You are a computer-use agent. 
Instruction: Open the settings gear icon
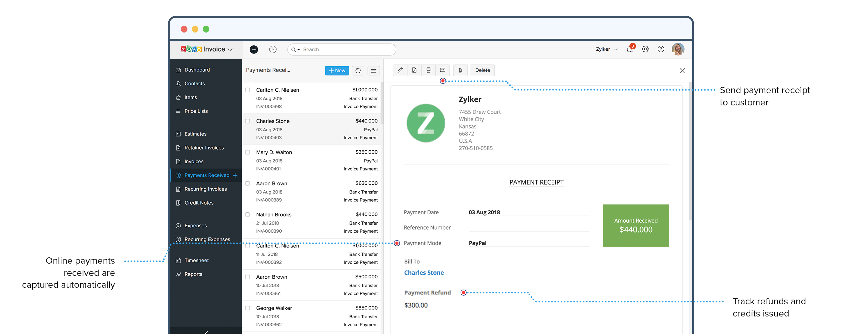tap(645, 49)
